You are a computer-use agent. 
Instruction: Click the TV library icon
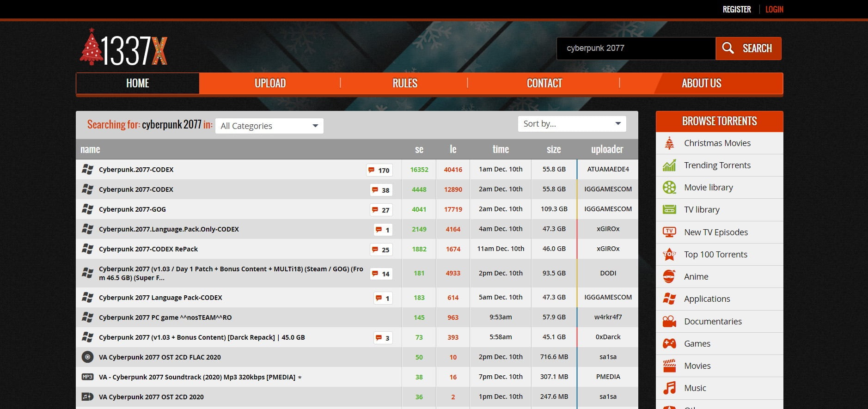point(669,210)
